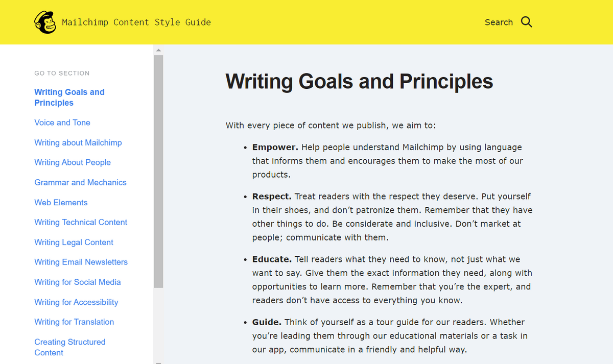Open Writing for Social Media section
Screen dimensions: 613x364
pyautogui.click(x=78, y=282)
